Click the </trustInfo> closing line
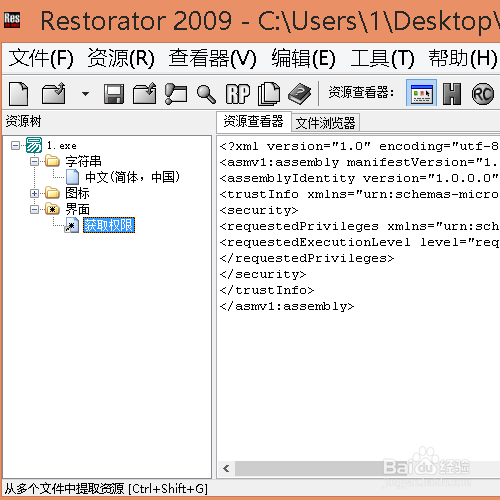 (267, 290)
